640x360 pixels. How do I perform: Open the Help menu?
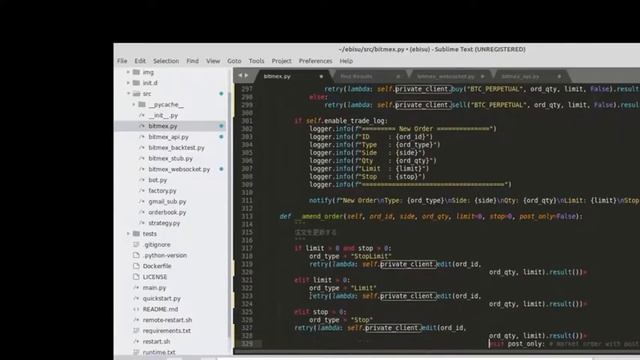pos(346,61)
